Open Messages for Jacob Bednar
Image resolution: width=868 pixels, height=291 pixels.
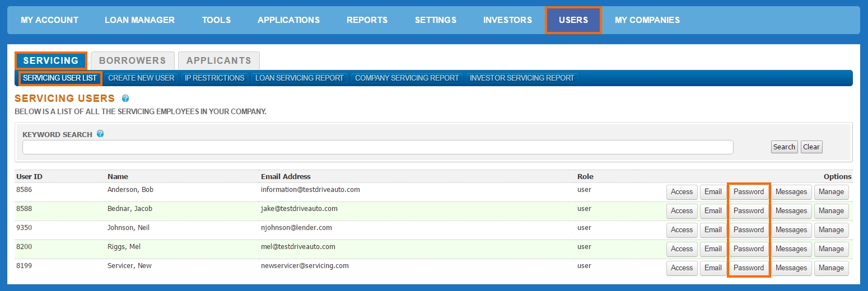point(791,211)
